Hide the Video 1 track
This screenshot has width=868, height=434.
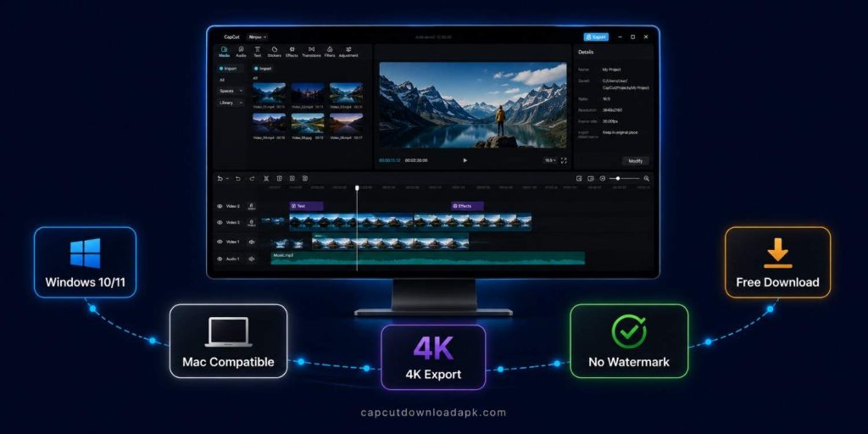tap(220, 242)
